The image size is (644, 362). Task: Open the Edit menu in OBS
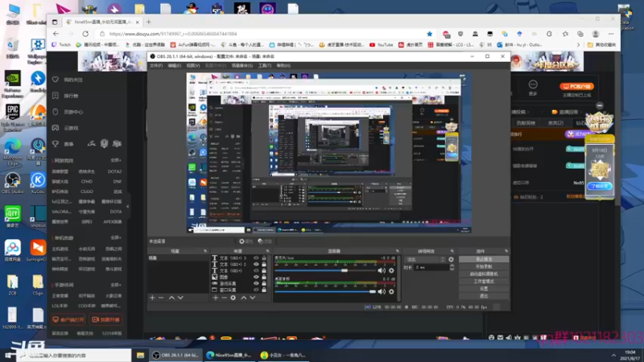[174, 66]
